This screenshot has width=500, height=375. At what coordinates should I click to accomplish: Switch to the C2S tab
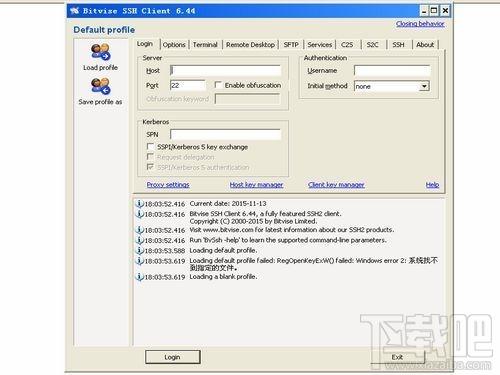coord(347,45)
